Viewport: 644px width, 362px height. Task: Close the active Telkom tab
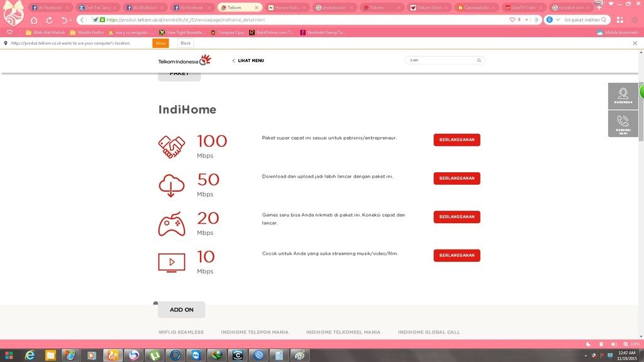click(x=257, y=8)
